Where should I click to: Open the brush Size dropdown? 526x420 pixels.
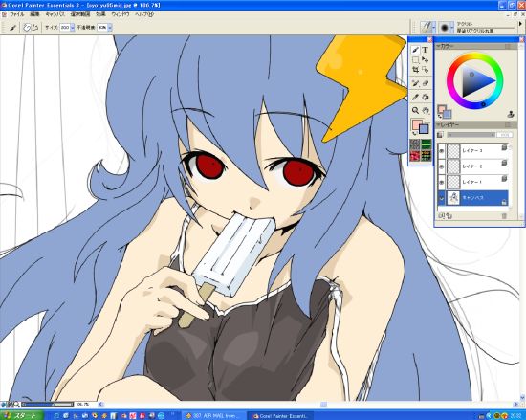[x=73, y=28]
